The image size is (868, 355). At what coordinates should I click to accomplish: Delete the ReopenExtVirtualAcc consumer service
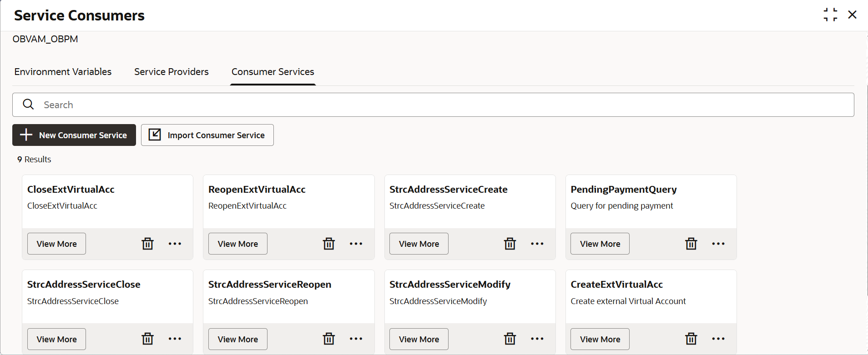point(328,244)
